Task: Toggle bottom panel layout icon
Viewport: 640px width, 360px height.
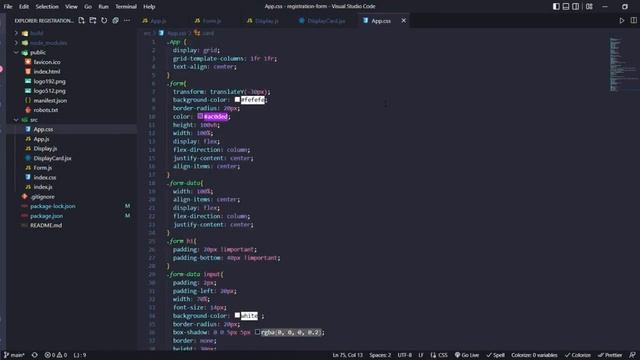Action: tap(566, 7)
